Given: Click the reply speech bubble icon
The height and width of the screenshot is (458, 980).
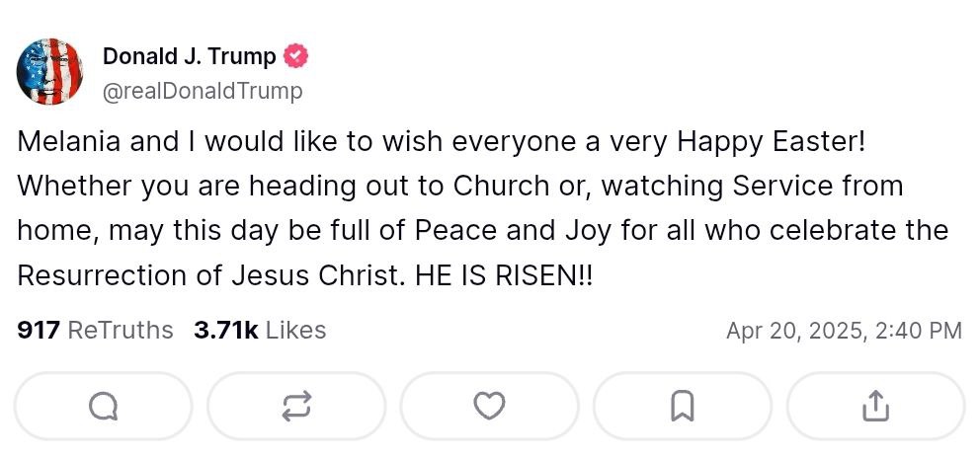Looking at the screenshot, I should (x=103, y=406).
